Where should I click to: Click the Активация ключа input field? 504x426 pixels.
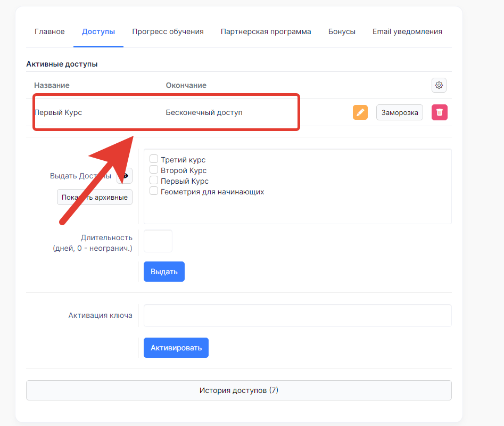click(298, 315)
